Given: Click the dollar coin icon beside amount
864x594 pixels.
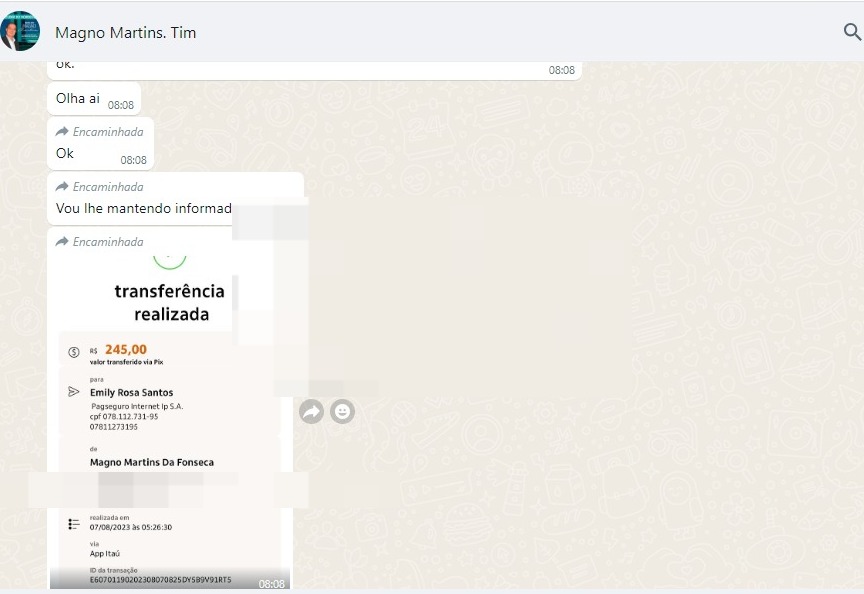Looking at the screenshot, I should click(x=74, y=352).
